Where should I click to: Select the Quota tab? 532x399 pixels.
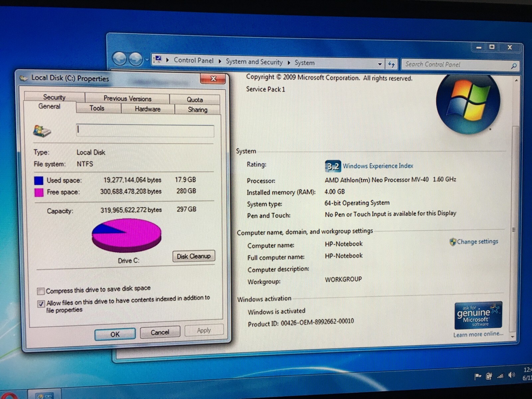[x=195, y=99]
